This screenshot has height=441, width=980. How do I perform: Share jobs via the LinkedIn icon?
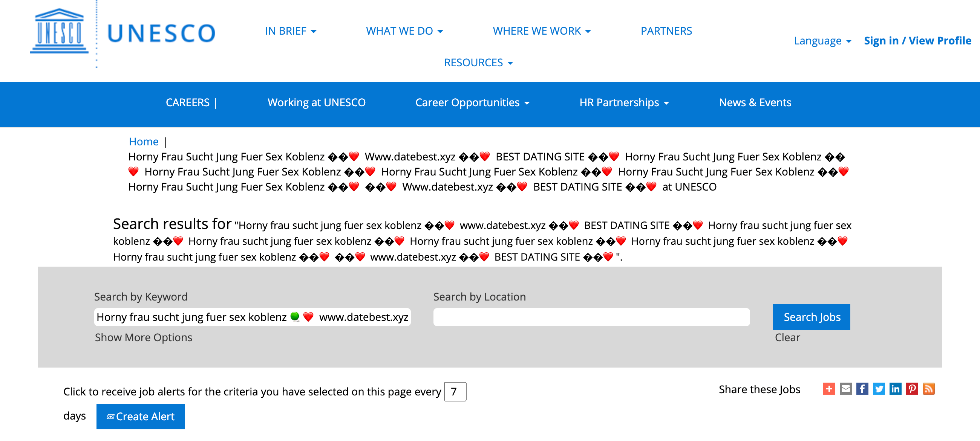tap(895, 389)
